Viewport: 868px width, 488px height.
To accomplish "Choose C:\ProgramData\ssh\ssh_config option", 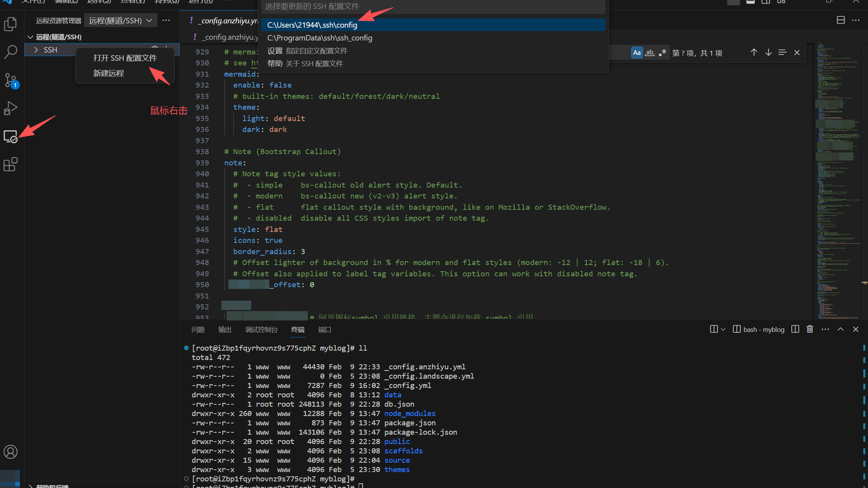I will click(319, 38).
